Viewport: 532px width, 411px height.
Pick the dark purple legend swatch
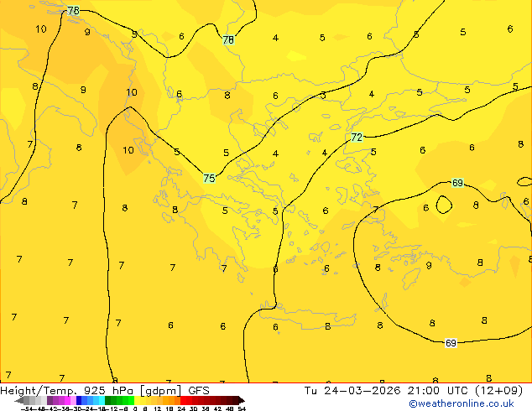tap(50, 400)
